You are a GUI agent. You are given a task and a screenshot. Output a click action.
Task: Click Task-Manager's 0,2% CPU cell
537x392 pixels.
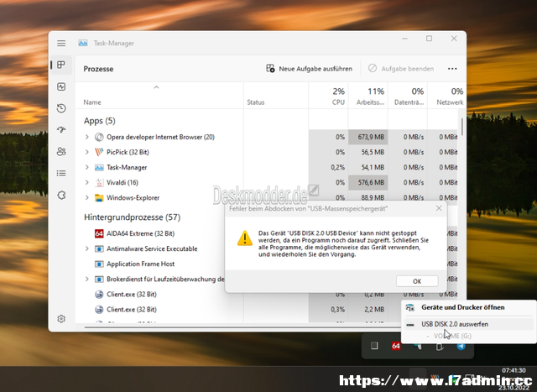point(328,167)
